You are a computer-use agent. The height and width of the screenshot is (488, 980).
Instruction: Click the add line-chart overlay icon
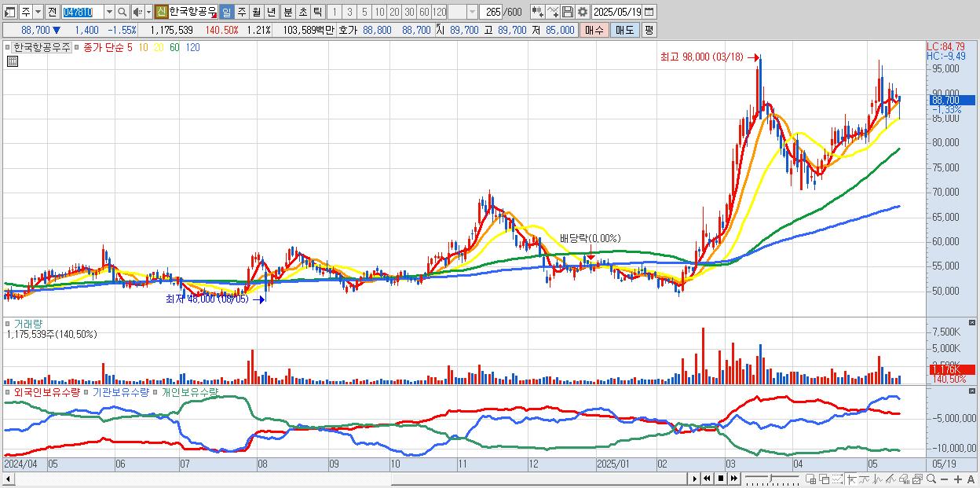[x=552, y=12]
